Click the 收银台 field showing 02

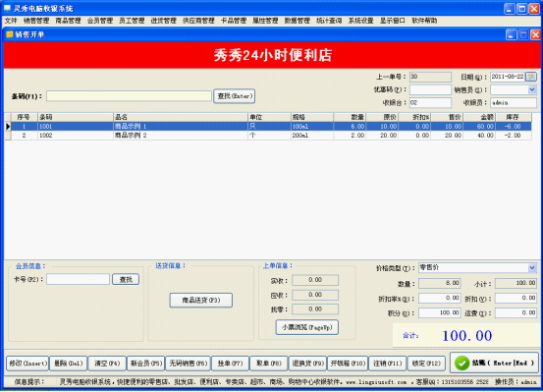click(430, 103)
